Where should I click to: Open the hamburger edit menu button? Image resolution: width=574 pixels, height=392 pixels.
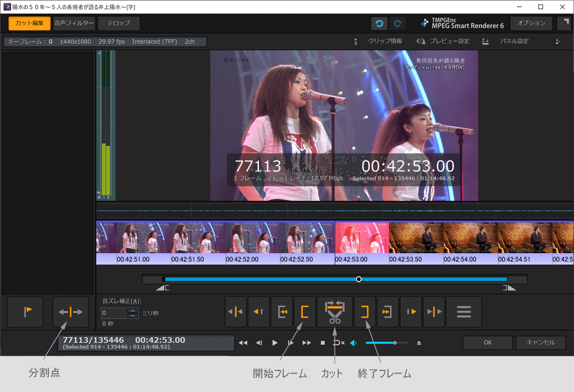tap(464, 312)
